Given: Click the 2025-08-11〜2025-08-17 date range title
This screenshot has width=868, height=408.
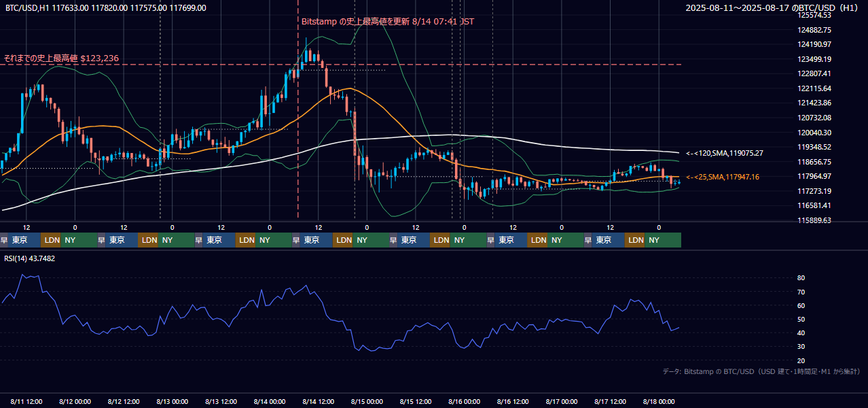Looking at the screenshot, I should click(x=772, y=8).
